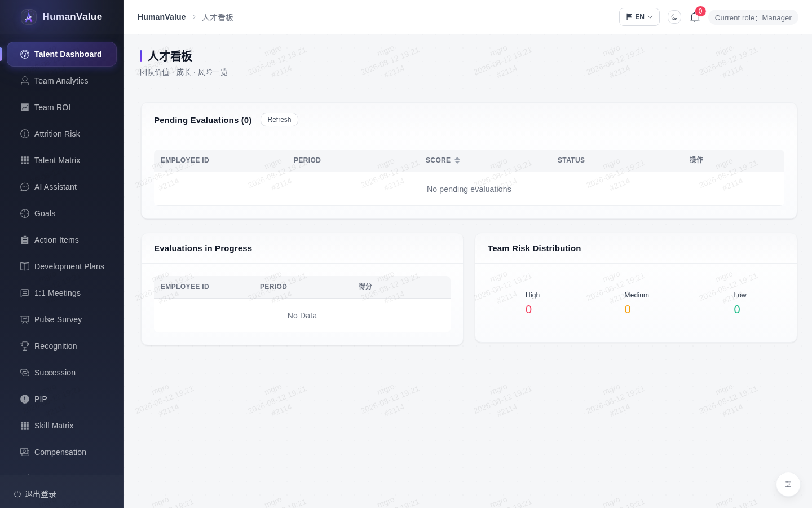Image resolution: width=812 pixels, height=508 pixels.
Task: Click the Attrition Risk warning icon
Action: tap(25, 134)
